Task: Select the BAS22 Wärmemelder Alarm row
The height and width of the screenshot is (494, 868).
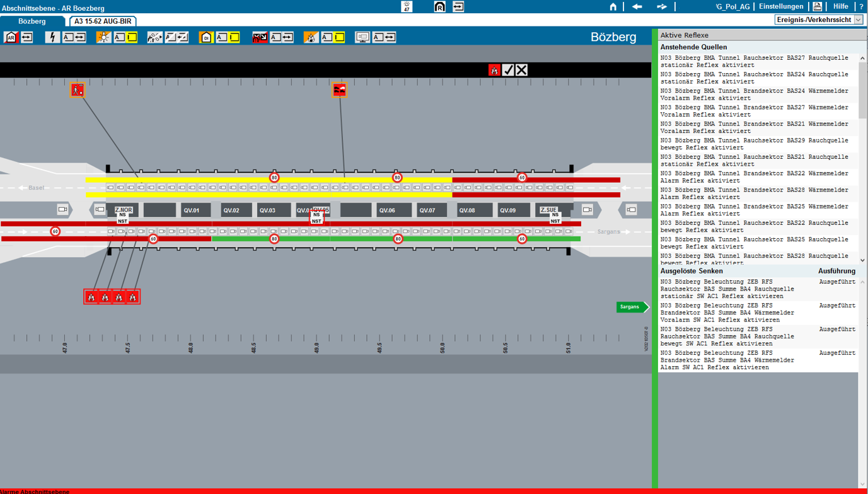Action: tap(758, 177)
